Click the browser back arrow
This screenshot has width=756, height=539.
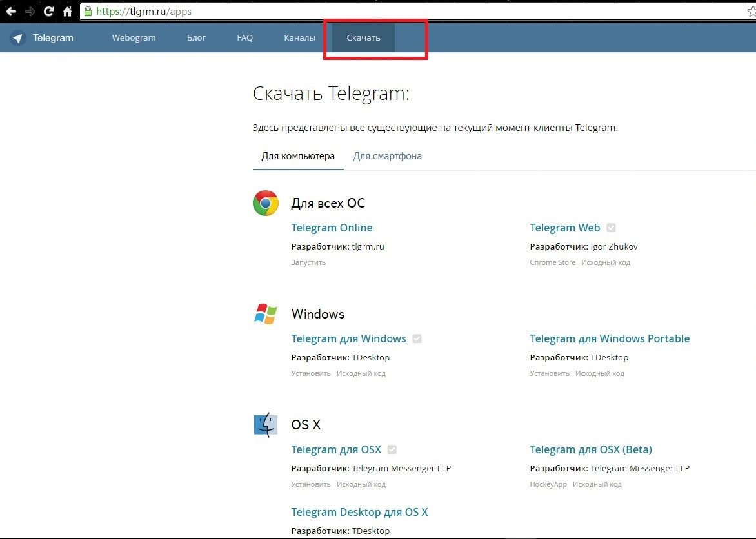(x=11, y=11)
